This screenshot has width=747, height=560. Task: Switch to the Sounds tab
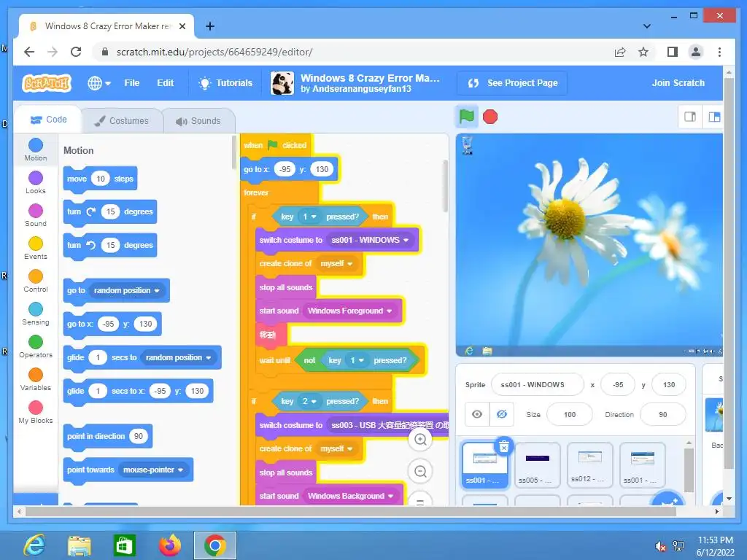[x=198, y=121]
